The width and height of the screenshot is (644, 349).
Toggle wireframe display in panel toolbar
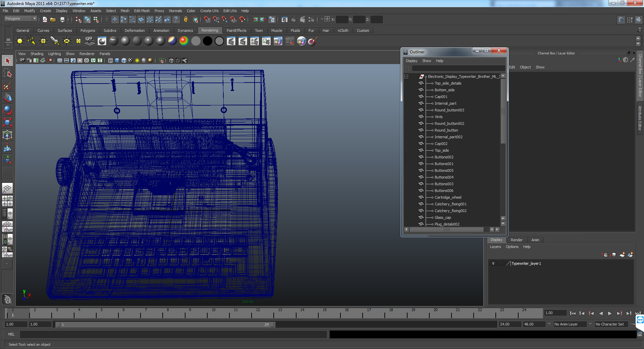coord(110,60)
